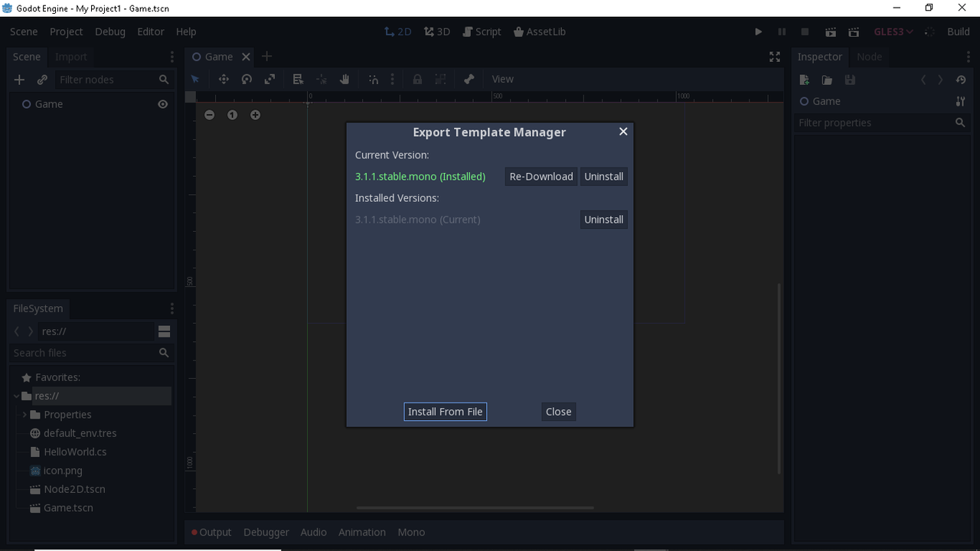Pause the running scene

click(782, 31)
